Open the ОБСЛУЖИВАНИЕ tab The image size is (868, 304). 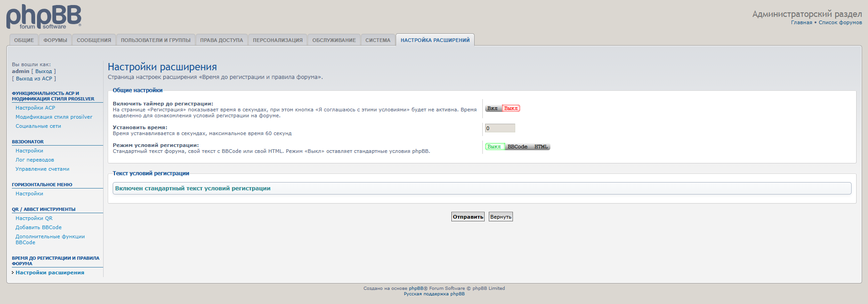[x=334, y=40]
